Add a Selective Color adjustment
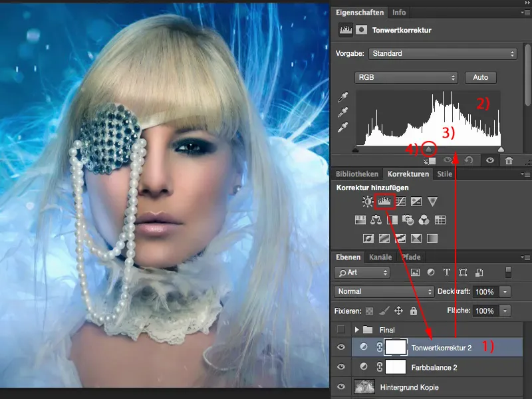This screenshot has width=532, height=399. point(416,238)
